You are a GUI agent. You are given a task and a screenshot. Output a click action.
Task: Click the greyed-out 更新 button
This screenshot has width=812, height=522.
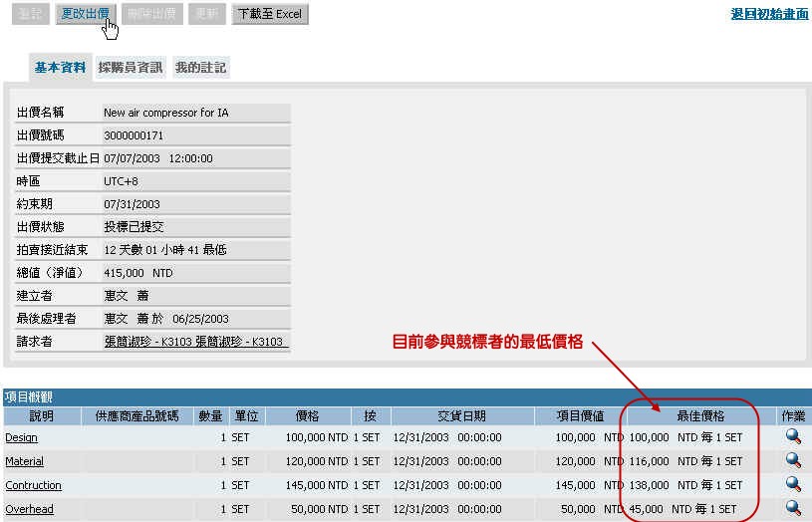[207, 14]
